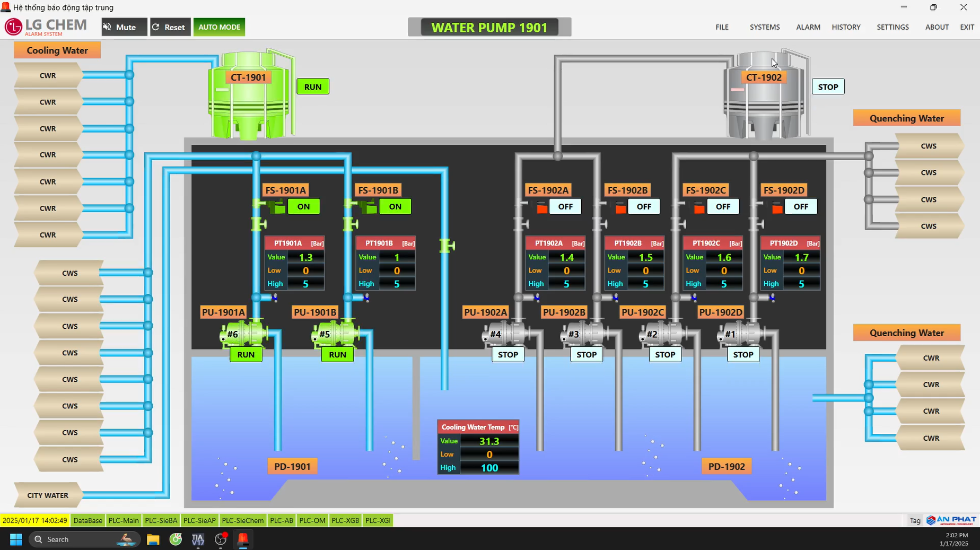
Task: Click the PLC-SieChem status indicator
Action: tap(242, 520)
